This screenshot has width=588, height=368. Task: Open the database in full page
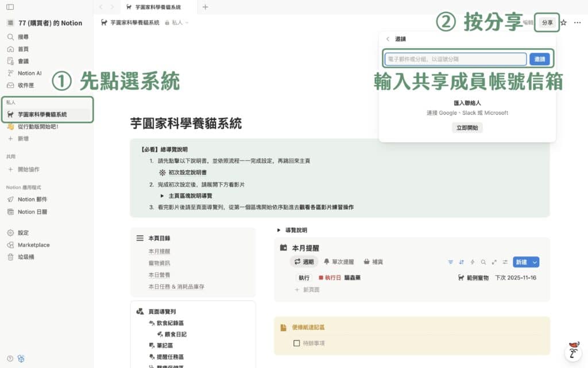[494, 262]
